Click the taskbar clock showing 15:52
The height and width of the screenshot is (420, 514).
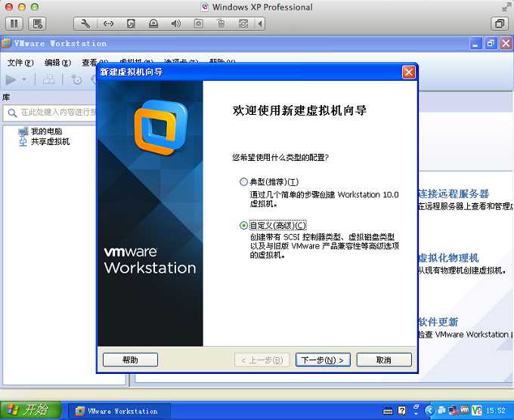(496, 410)
